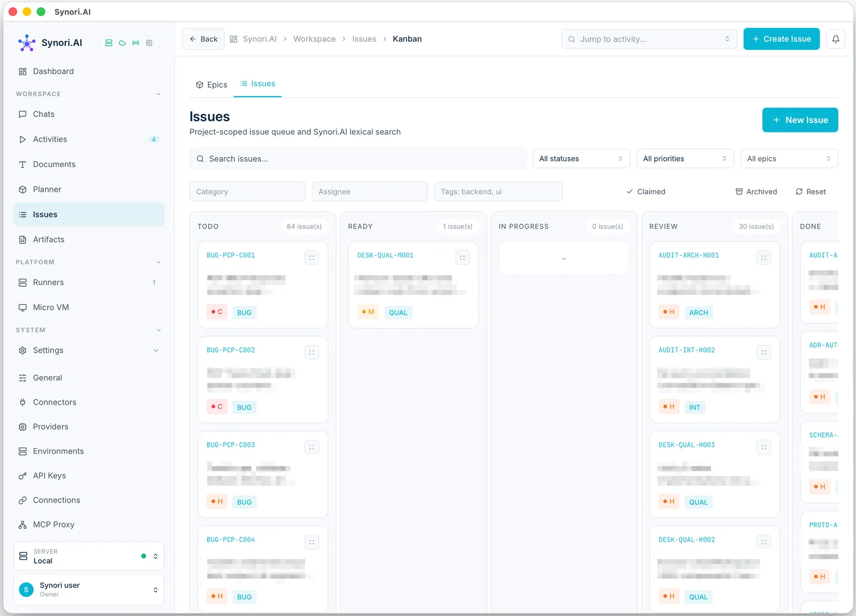The image size is (856, 616).
Task: Toggle the Archived issues filter
Action: tap(756, 192)
